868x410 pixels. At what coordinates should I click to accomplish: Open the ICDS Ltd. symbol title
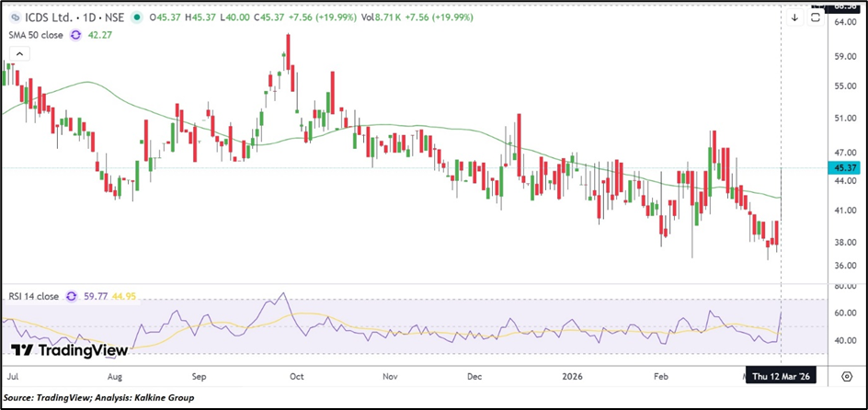49,17
